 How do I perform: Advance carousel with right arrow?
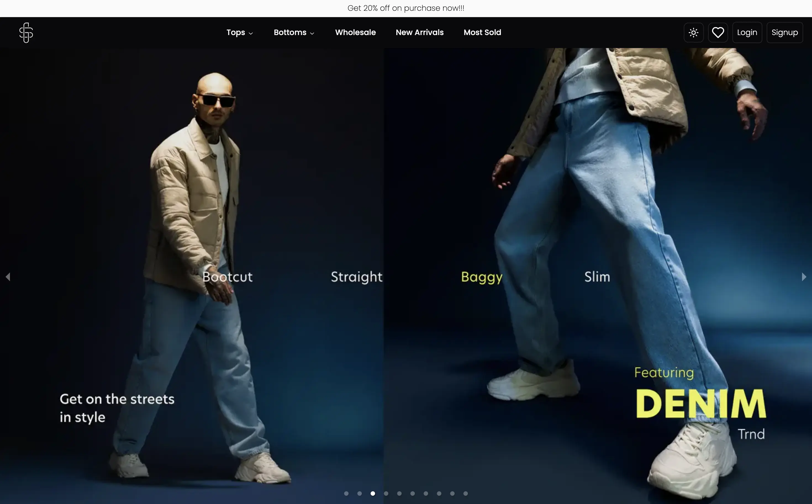point(804,277)
